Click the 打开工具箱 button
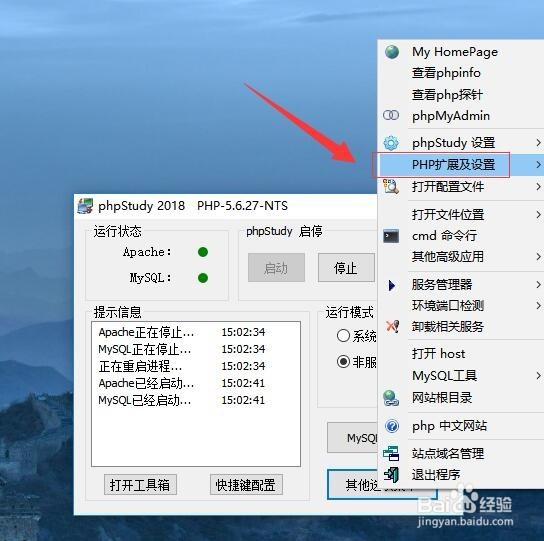 (x=140, y=484)
